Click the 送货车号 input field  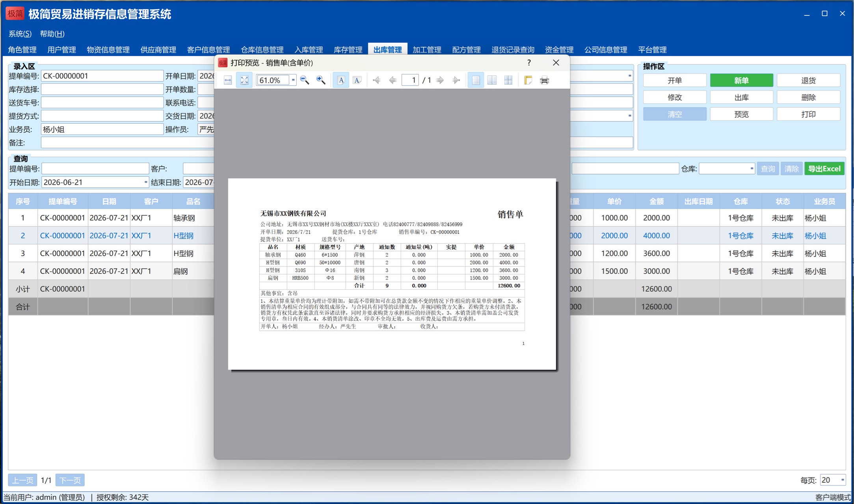click(102, 102)
